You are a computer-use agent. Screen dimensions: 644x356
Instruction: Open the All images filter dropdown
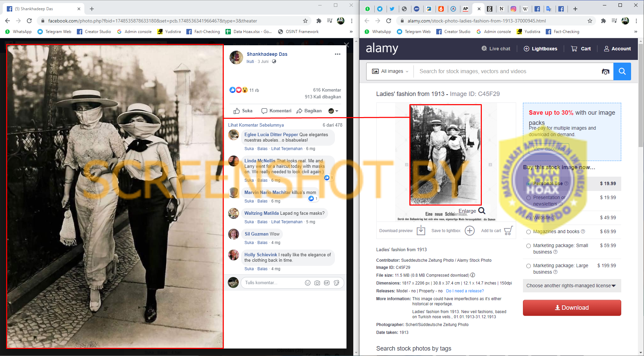[x=390, y=71]
